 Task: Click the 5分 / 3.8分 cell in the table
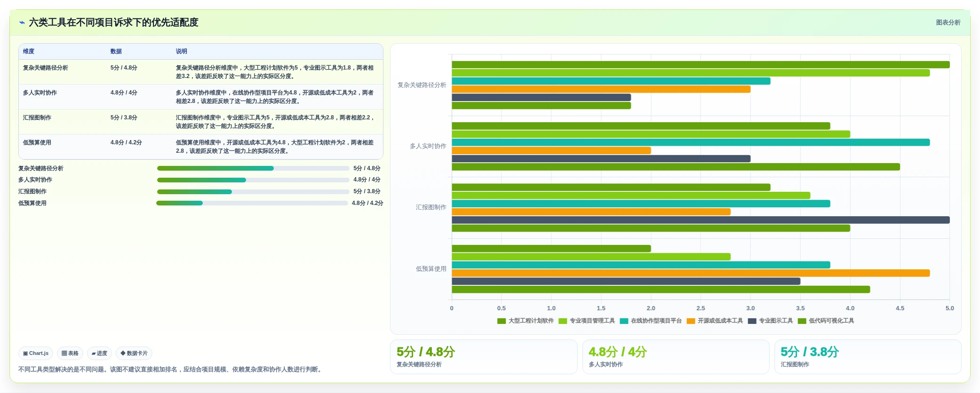pos(124,118)
